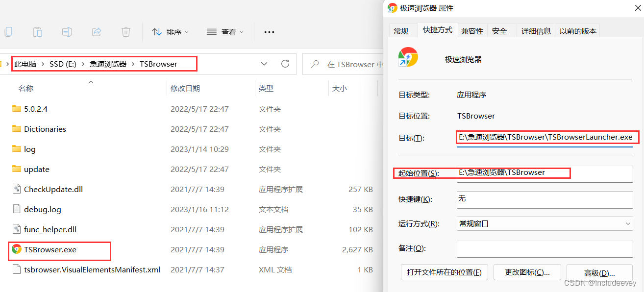This screenshot has width=644, height=292.
Task: Click the large 极速浏览器 shortcut icon
Action: [408, 57]
